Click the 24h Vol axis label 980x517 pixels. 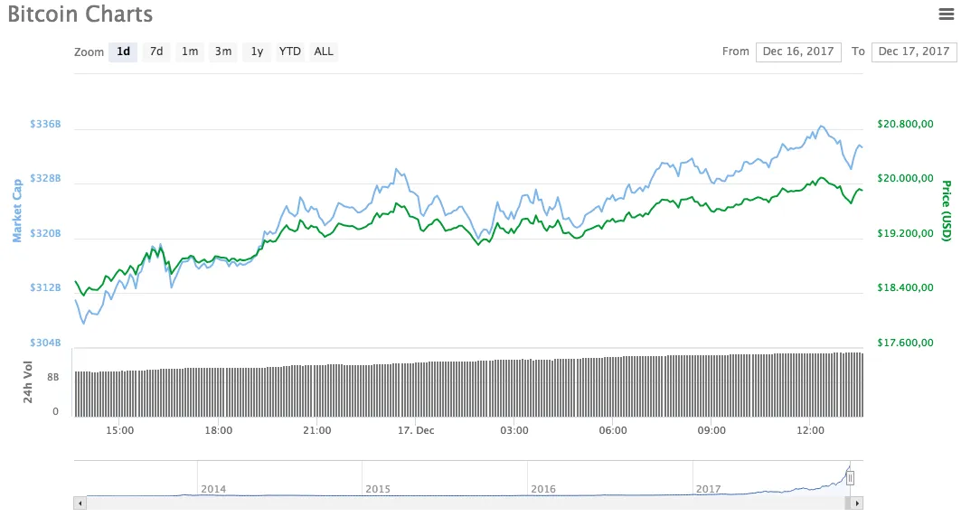point(27,382)
